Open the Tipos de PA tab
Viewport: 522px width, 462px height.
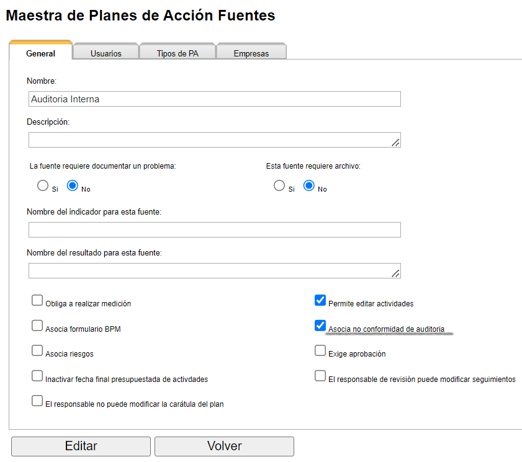click(x=177, y=52)
